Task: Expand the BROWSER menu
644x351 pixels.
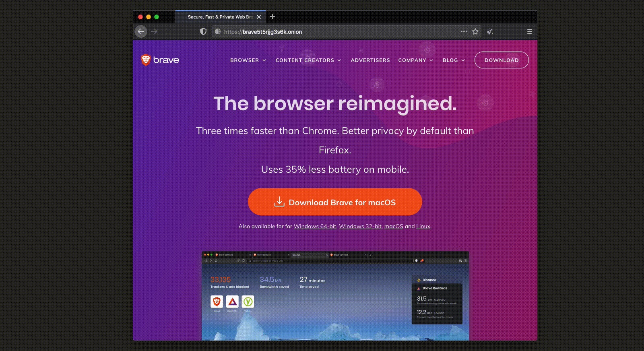Action: point(248,60)
